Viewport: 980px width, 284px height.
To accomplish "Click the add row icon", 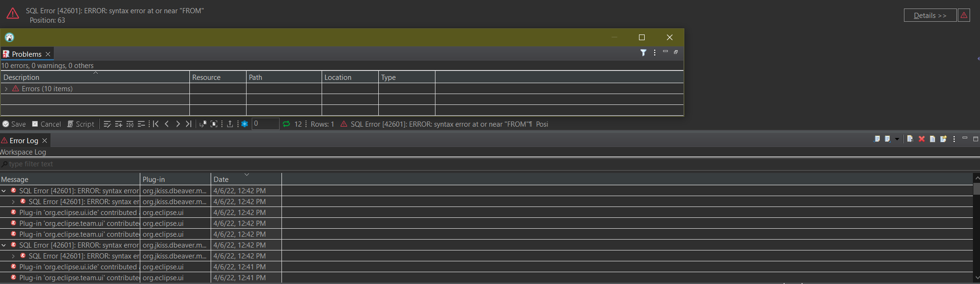I will click(119, 124).
